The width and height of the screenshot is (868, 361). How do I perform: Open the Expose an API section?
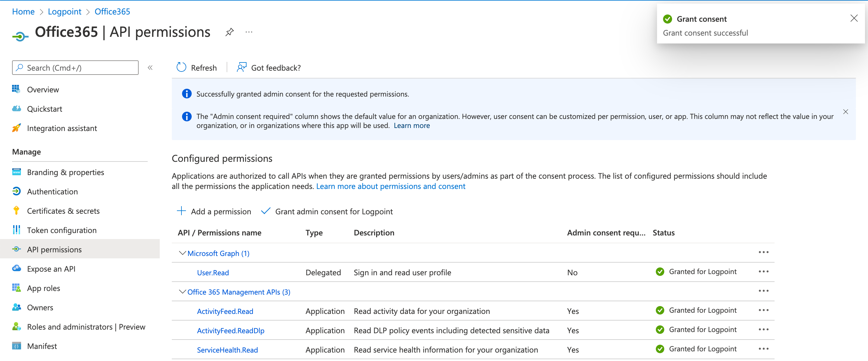pos(51,269)
